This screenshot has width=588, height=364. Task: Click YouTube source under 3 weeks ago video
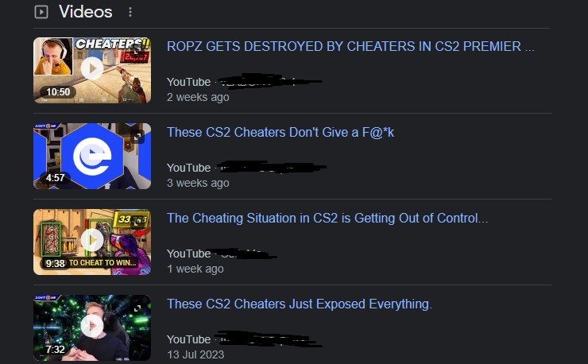(x=188, y=168)
